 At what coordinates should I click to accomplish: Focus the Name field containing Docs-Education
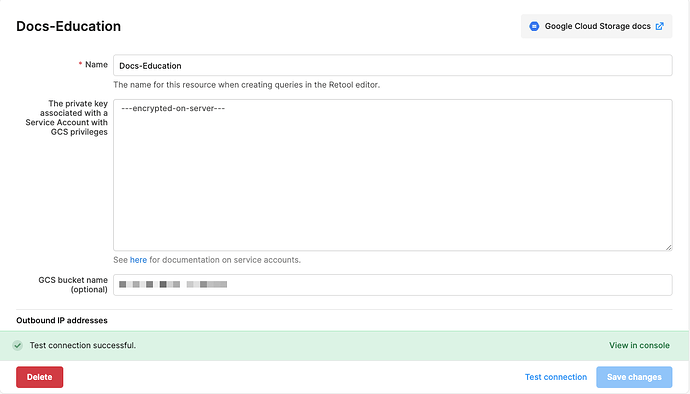pos(393,66)
